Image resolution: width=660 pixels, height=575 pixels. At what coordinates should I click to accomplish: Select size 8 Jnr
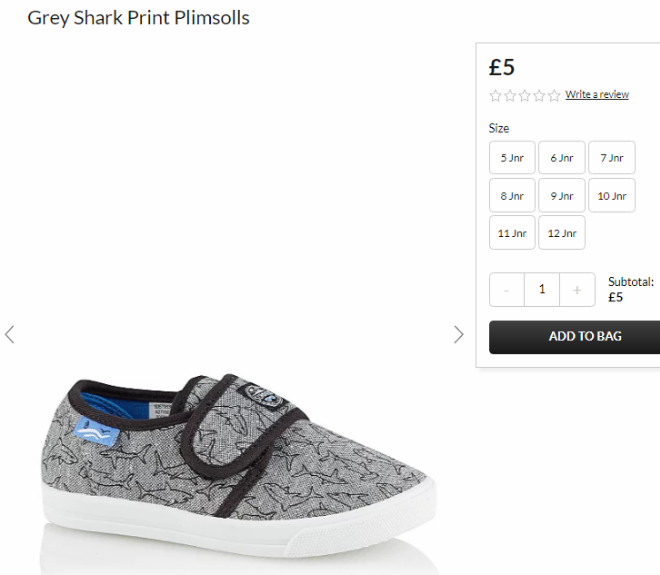coord(512,195)
